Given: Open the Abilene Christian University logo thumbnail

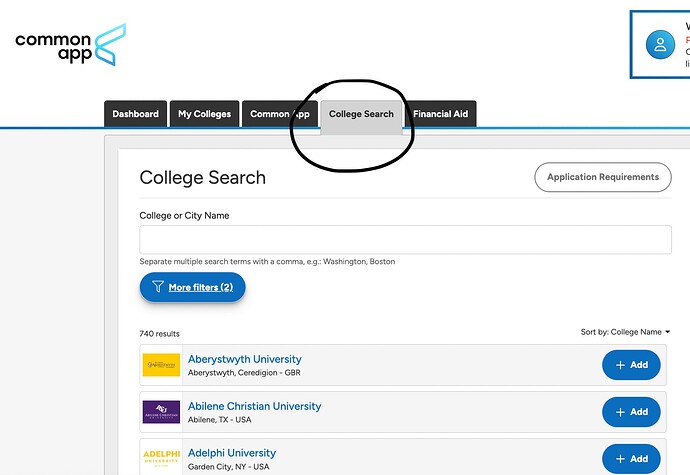Looking at the screenshot, I should 161,412.
